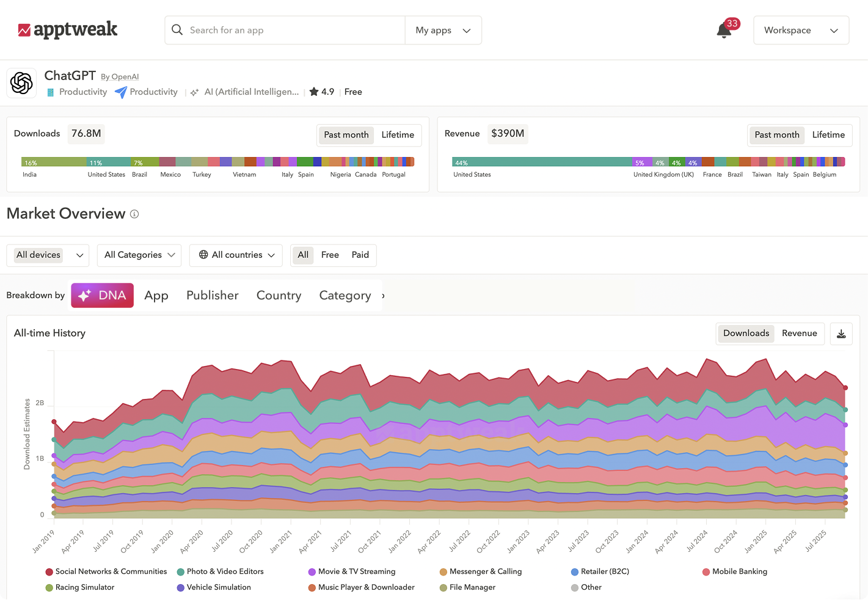Click the ChatGPT app icon
Viewport: 868px width, 600px height.
21,83
